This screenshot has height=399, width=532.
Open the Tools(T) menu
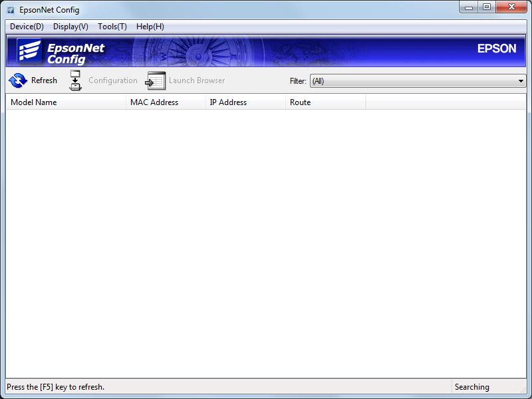point(112,27)
